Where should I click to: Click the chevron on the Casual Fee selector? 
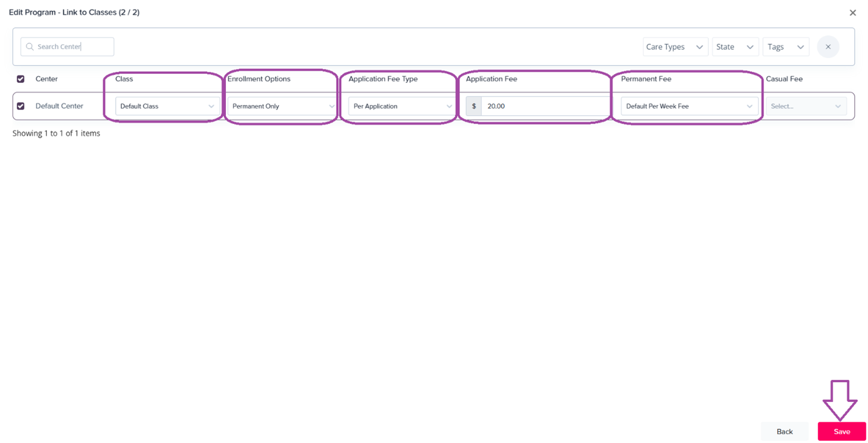click(x=838, y=106)
